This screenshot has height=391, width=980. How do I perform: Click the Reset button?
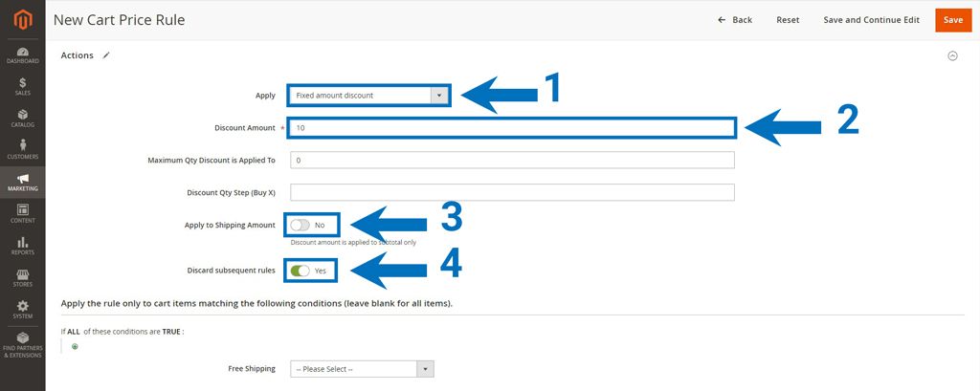click(x=788, y=20)
